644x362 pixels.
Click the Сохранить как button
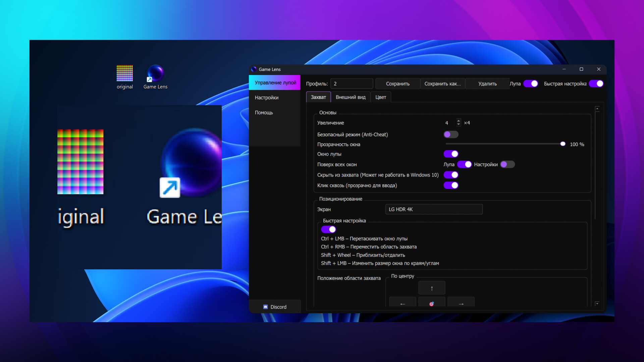[x=443, y=83]
